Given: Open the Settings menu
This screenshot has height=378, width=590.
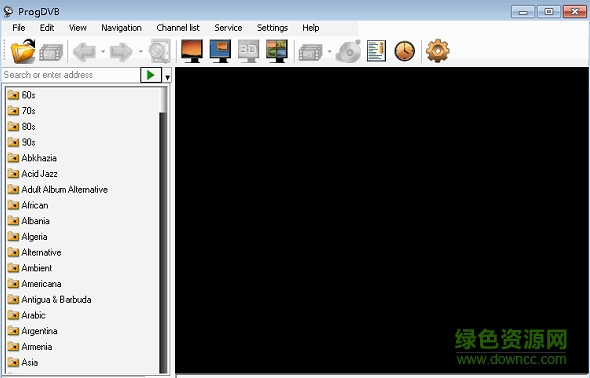Looking at the screenshot, I should tap(272, 28).
